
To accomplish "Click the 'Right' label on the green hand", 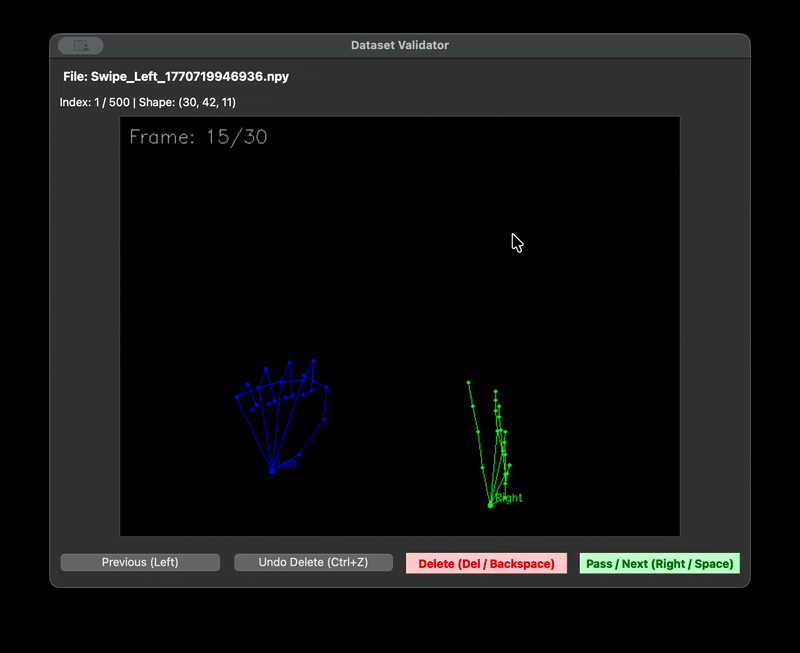I will [508, 498].
